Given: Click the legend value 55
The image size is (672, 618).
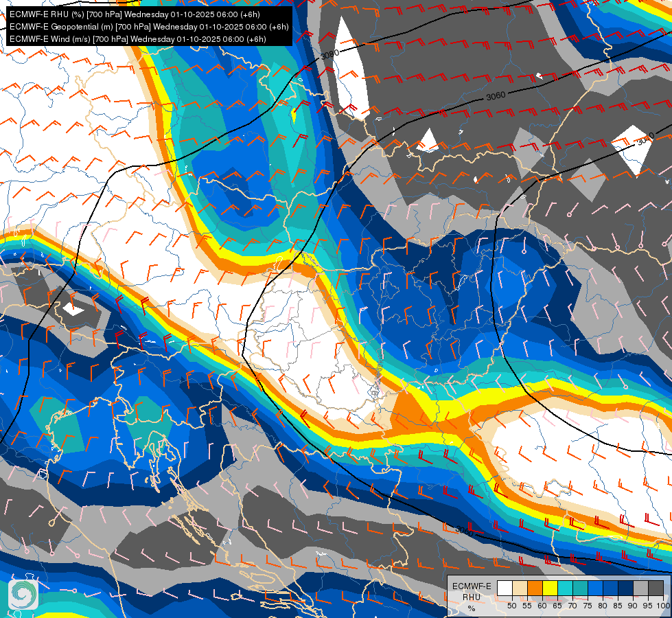Looking at the screenshot, I should pyautogui.click(x=527, y=606).
